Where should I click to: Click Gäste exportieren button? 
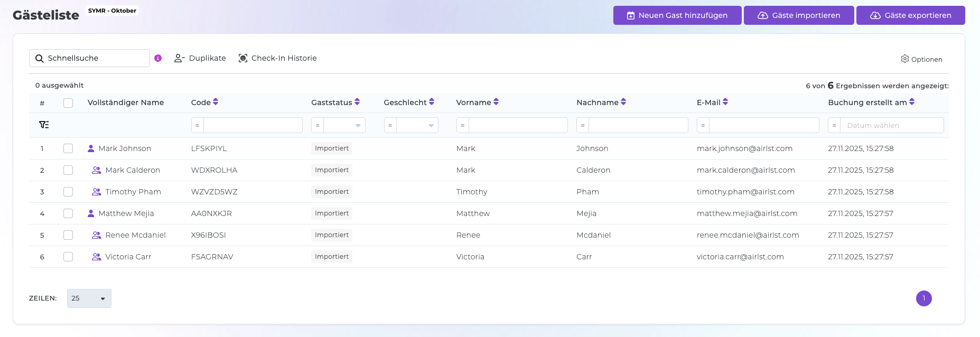pos(910,15)
